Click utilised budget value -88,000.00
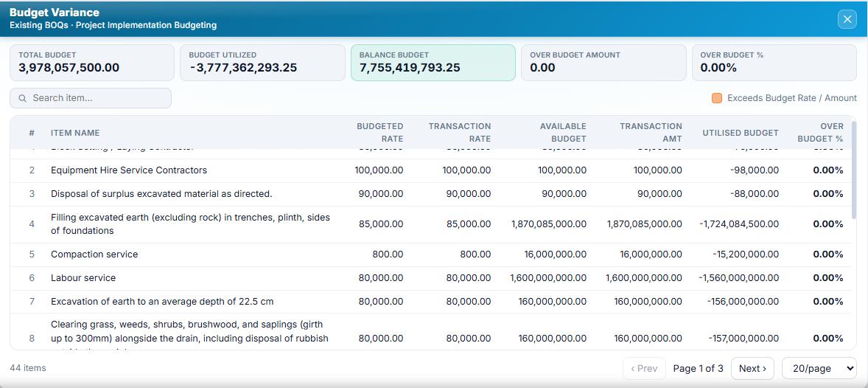This screenshot has height=388, width=868. pyautogui.click(x=755, y=195)
